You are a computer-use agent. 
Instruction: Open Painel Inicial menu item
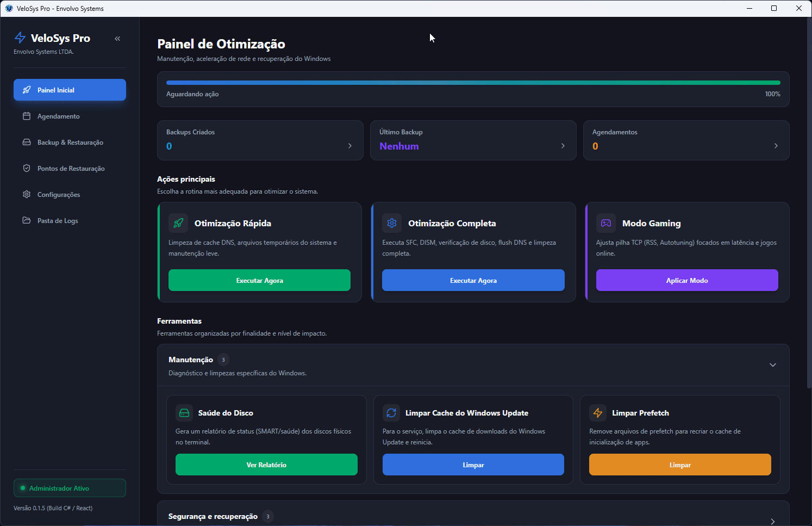(x=70, y=90)
